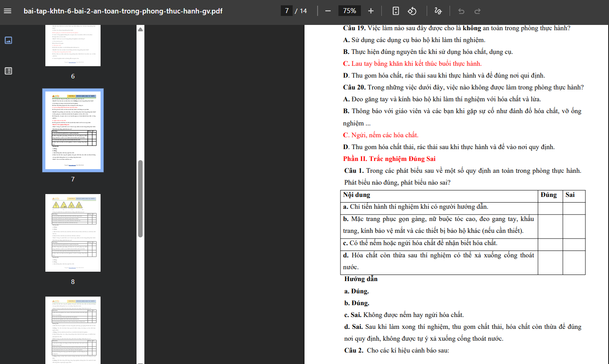609x364 pixels.
Task: Click the scroll up arrow in thumbnails
Action: (x=140, y=29)
